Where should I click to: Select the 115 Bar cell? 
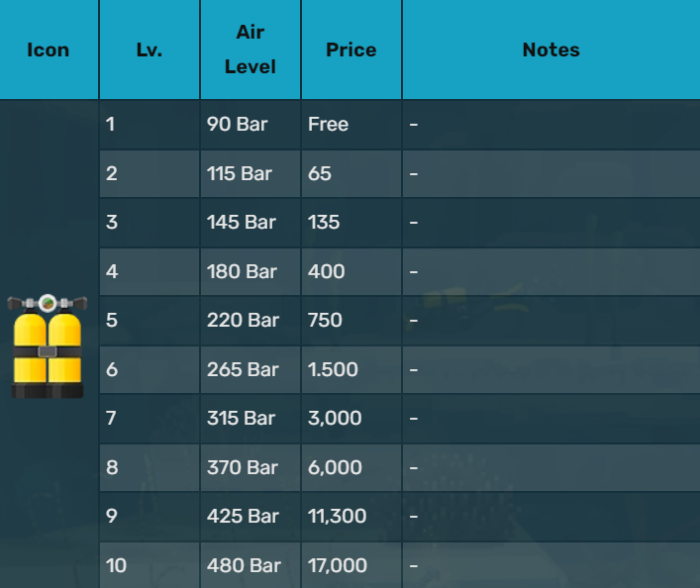pos(240,173)
